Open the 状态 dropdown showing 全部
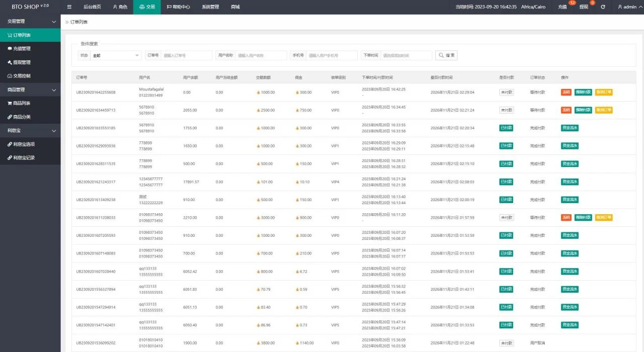 click(x=116, y=55)
